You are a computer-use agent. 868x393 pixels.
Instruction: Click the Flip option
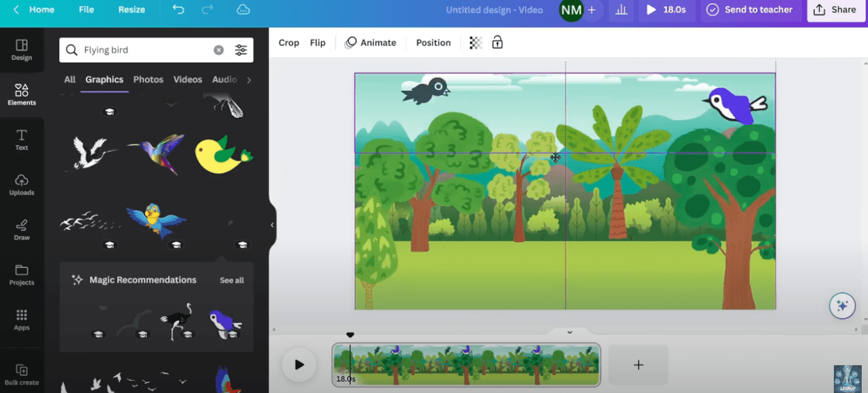click(x=318, y=43)
